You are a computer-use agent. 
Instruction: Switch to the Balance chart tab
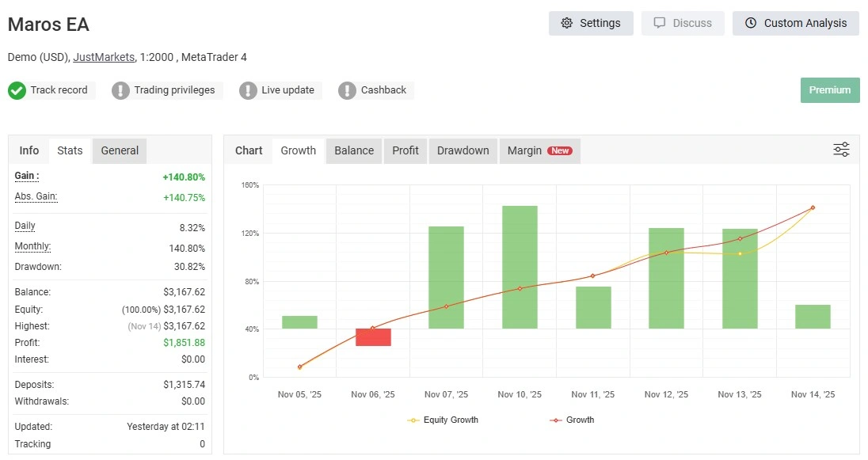(x=353, y=150)
